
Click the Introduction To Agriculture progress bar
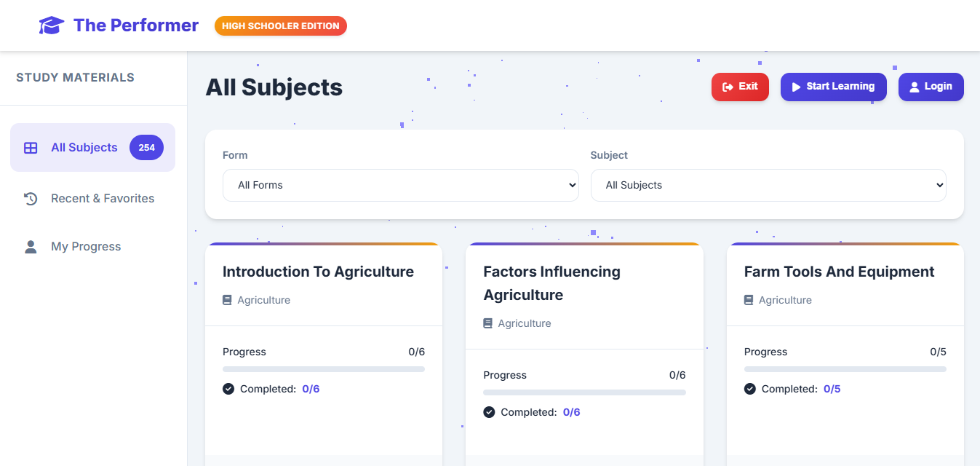[323, 369]
